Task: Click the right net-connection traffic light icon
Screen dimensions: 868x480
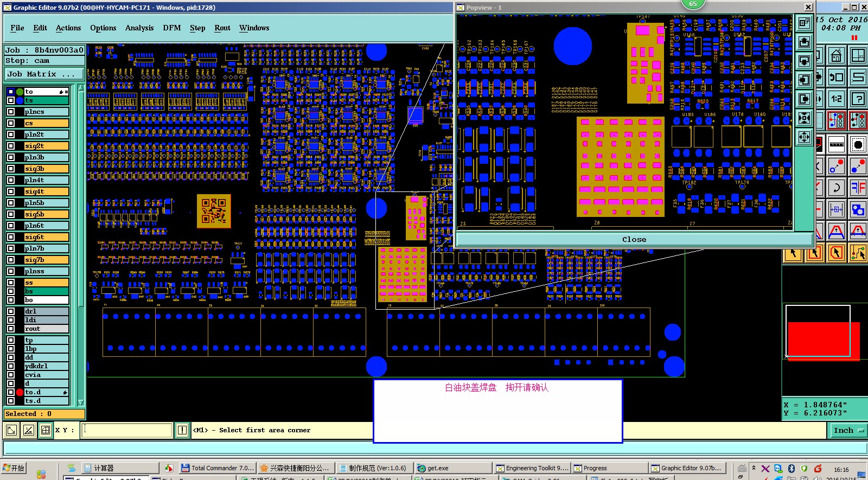Action: click(x=858, y=120)
